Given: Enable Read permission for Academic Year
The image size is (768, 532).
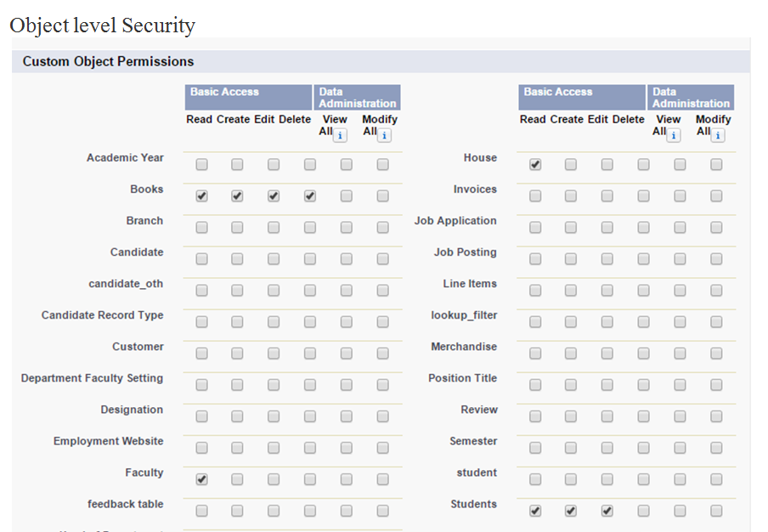Looking at the screenshot, I should click(201, 165).
